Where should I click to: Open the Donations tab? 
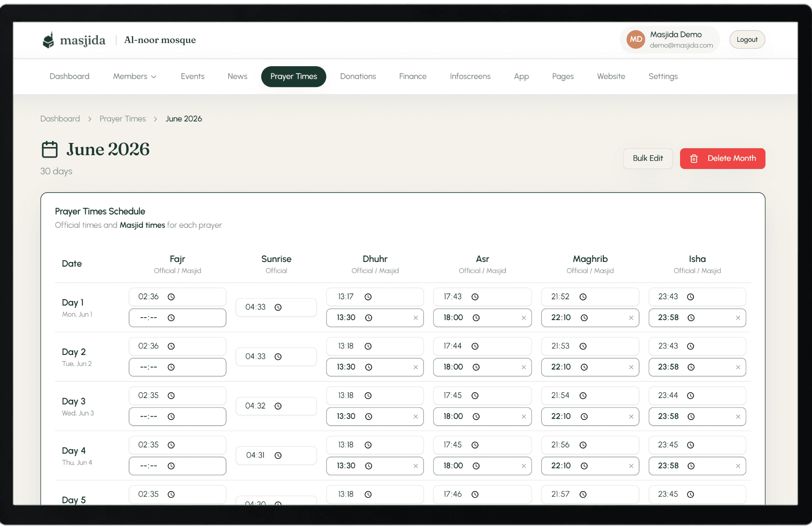358,76
